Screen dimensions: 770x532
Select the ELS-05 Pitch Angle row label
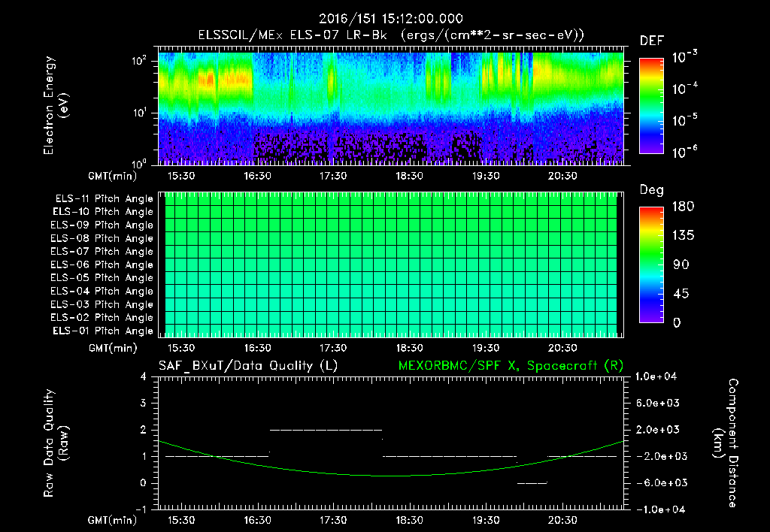(102, 278)
